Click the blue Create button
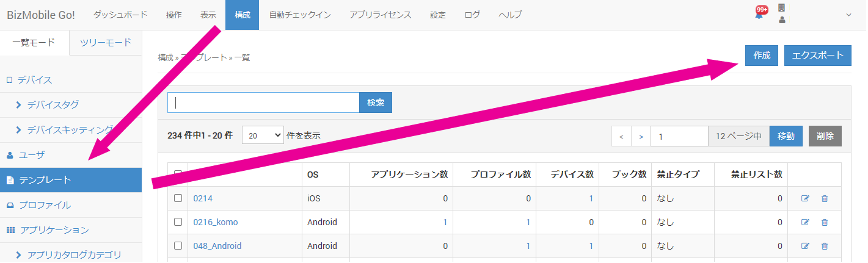The height and width of the screenshot is (263, 868). tap(762, 56)
